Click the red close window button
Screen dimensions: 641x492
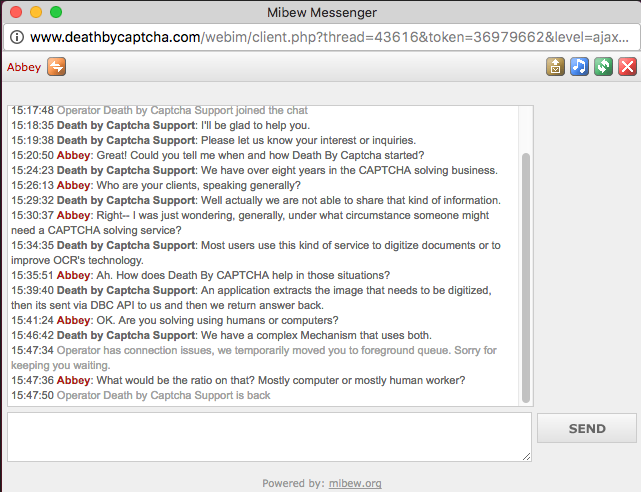click(x=16, y=12)
